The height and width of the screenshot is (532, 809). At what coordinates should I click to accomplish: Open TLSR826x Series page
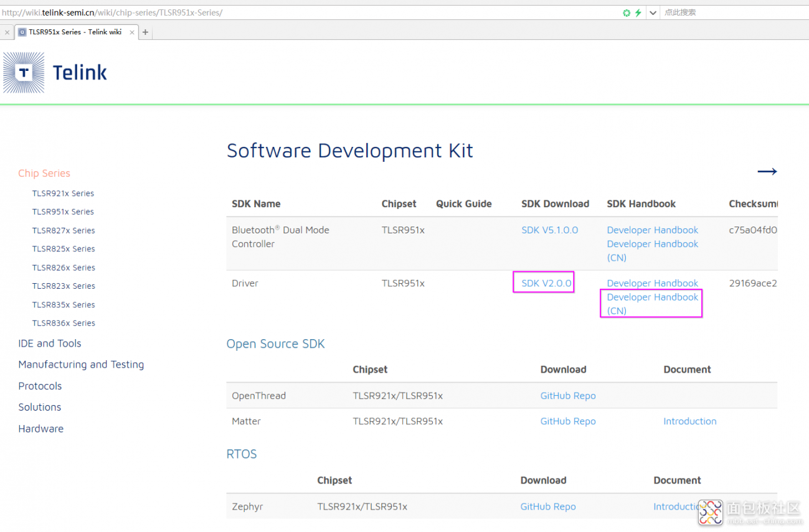click(x=64, y=268)
